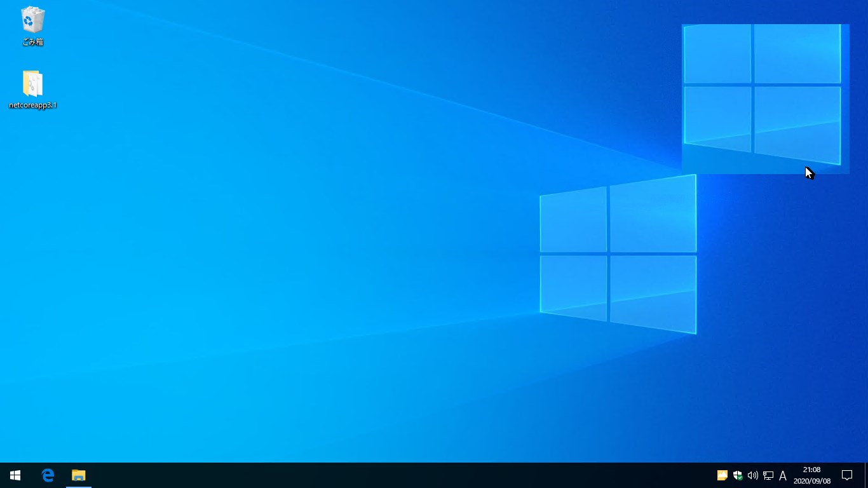This screenshot has width=868, height=488.
Task: Open File Explorer from the taskbar
Action: pyautogui.click(x=79, y=475)
